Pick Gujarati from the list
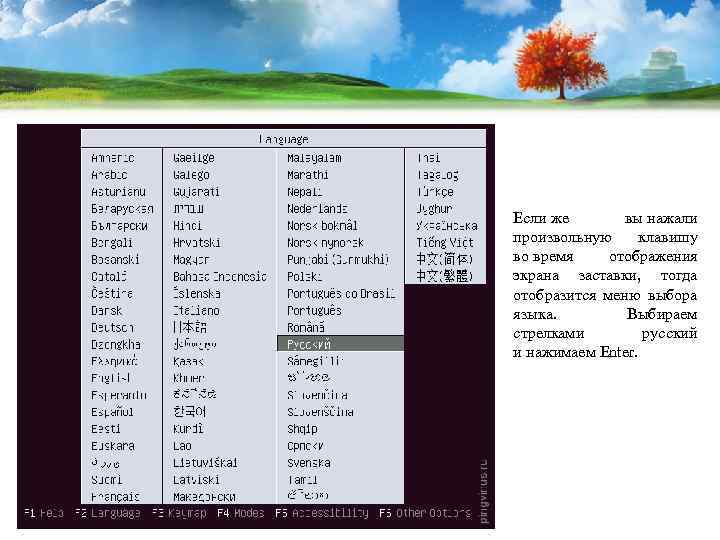 197,192
